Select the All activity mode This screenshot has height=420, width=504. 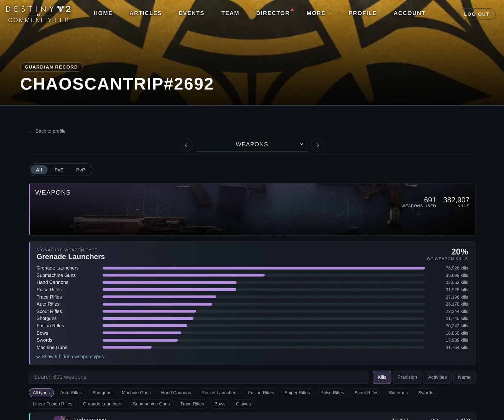click(x=39, y=170)
